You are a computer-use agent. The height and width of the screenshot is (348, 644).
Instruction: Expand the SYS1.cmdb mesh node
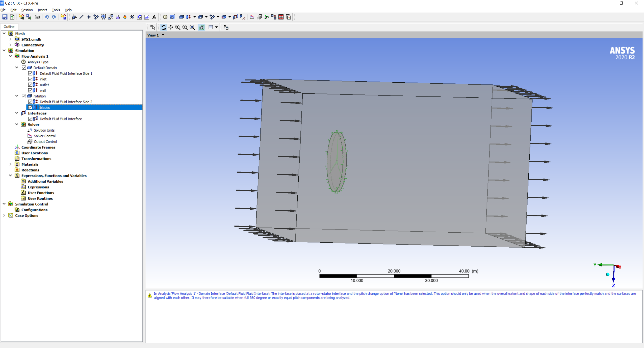point(10,39)
